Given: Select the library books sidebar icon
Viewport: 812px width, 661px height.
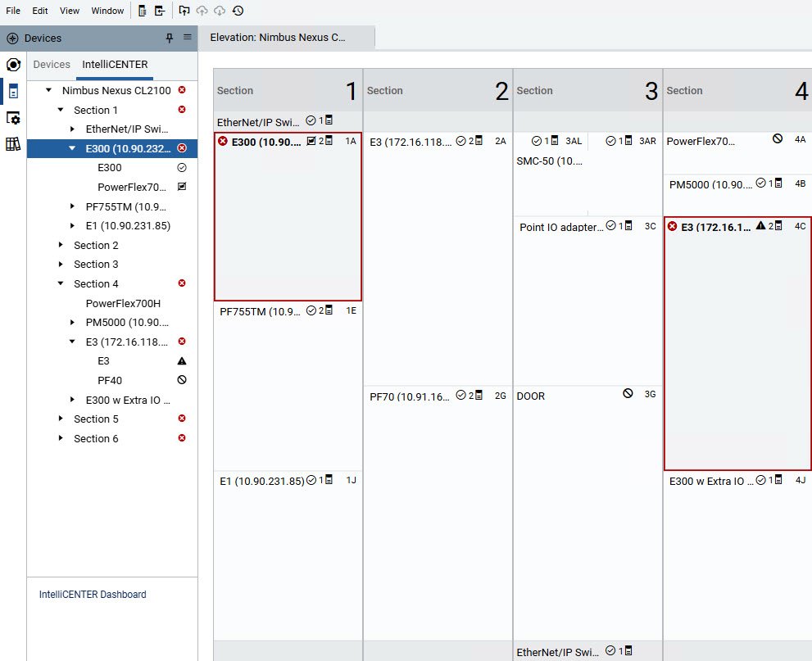Looking at the screenshot, I should 12,144.
